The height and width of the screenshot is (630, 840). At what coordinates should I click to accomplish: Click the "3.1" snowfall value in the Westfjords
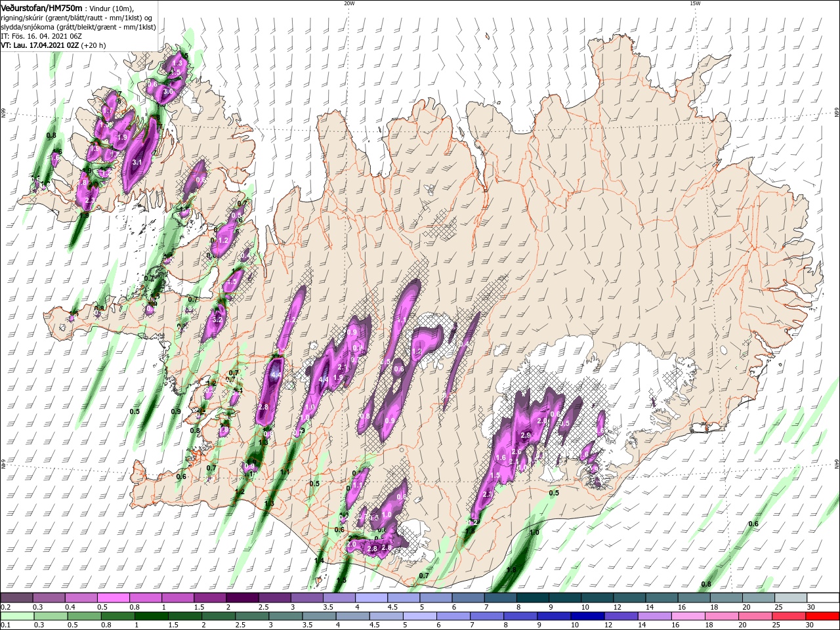[x=137, y=162]
